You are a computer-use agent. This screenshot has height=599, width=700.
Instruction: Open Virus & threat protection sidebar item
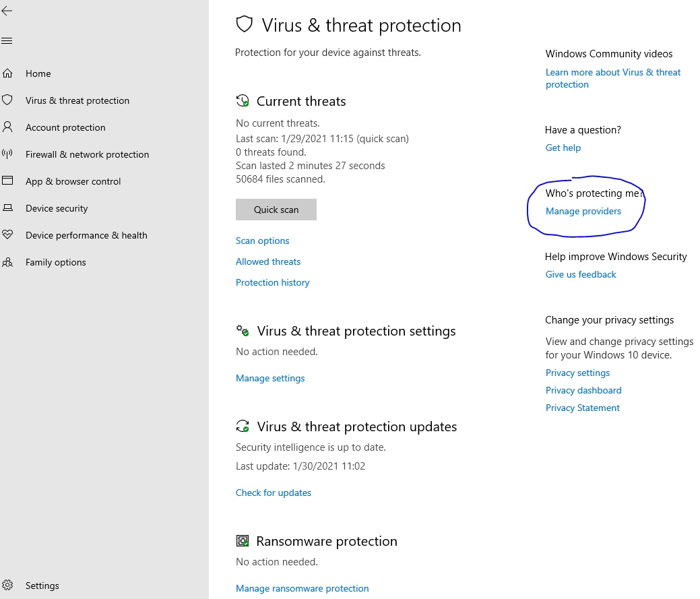[x=77, y=100]
